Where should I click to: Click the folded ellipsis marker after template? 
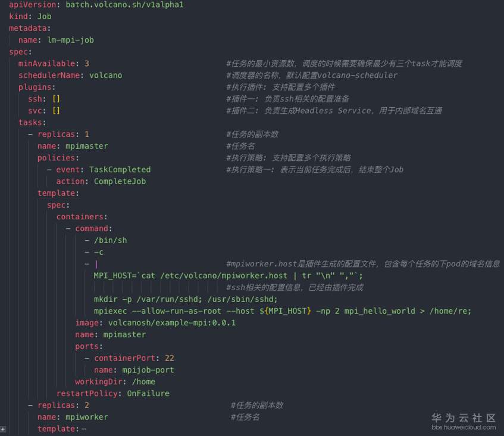click(x=84, y=429)
